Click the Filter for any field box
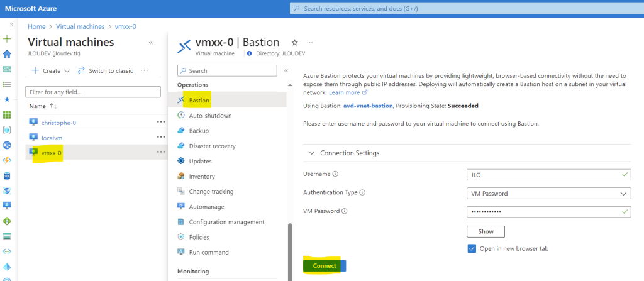644x281 pixels. pos(93,92)
